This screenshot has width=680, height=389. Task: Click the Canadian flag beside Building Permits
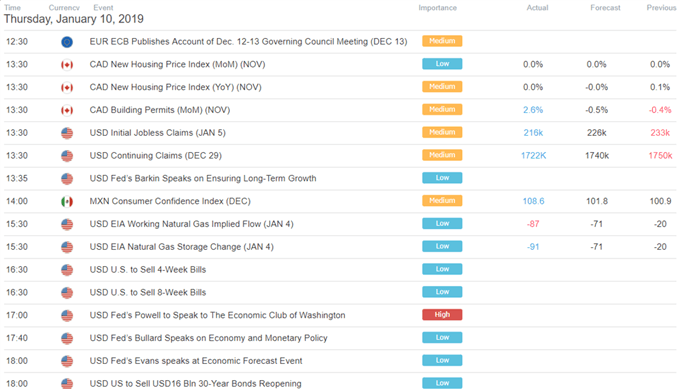click(67, 111)
